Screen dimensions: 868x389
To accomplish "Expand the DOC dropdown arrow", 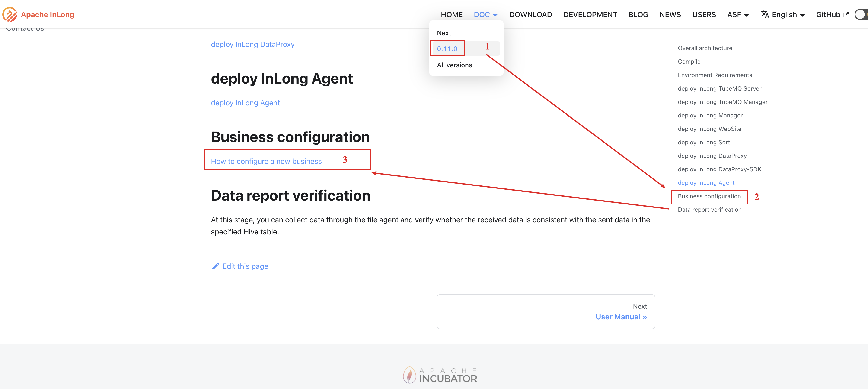I will 495,15.
